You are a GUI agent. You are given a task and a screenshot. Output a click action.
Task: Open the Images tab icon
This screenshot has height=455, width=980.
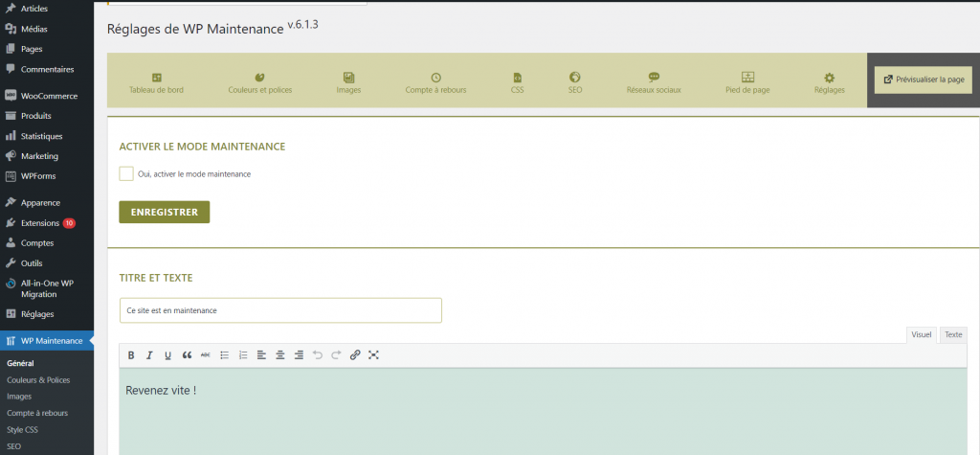pyautogui.click(x=348, y=78)
